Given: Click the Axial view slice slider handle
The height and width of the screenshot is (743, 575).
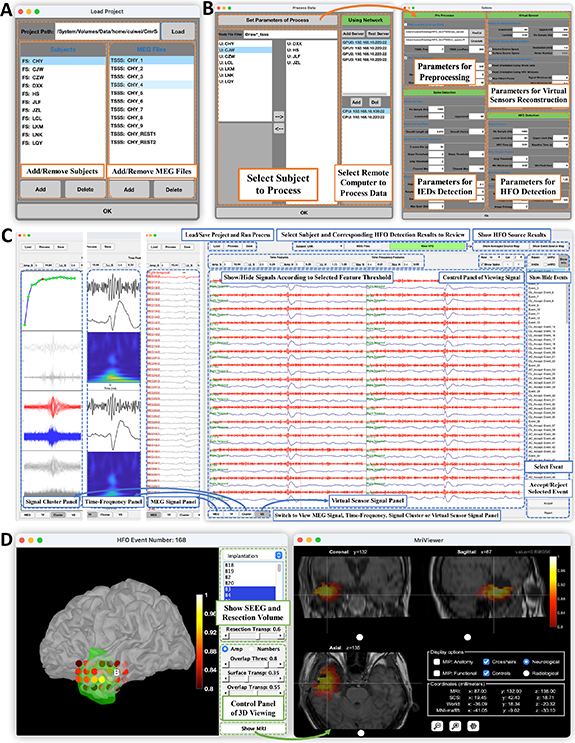Looking at the screenshot, I should point(361,733).
